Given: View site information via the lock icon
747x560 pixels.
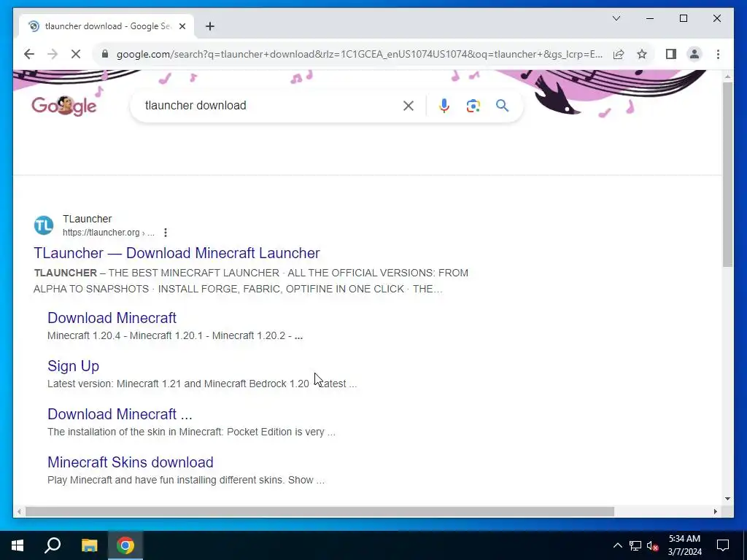Looking at the screenshot, I should [105, 54].
